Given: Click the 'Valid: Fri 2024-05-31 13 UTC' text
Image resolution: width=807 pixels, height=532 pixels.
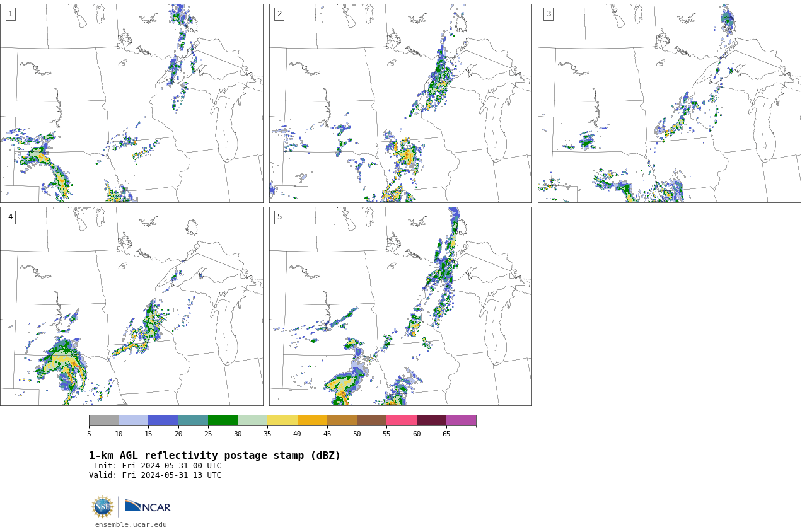Looking at the screenshot, I should 155,475.
